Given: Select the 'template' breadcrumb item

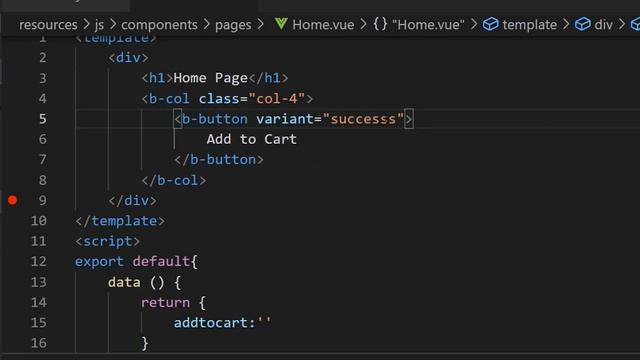Looking at the screenshot, I should point(529,25).
